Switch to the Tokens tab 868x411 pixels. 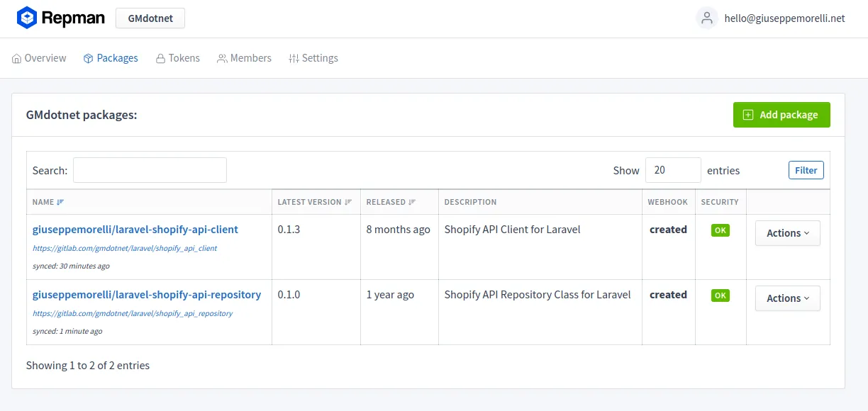click(x=178, y=58)
